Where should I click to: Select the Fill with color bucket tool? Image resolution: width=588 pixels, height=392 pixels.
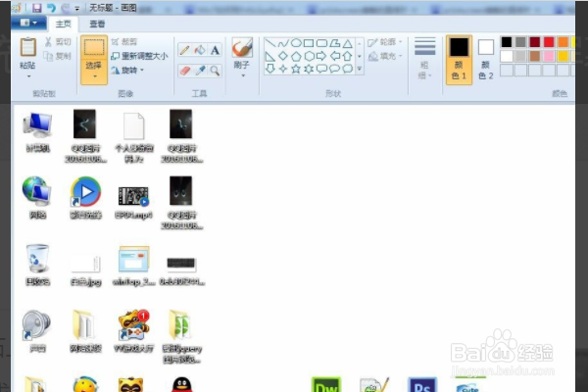(200, 50)
